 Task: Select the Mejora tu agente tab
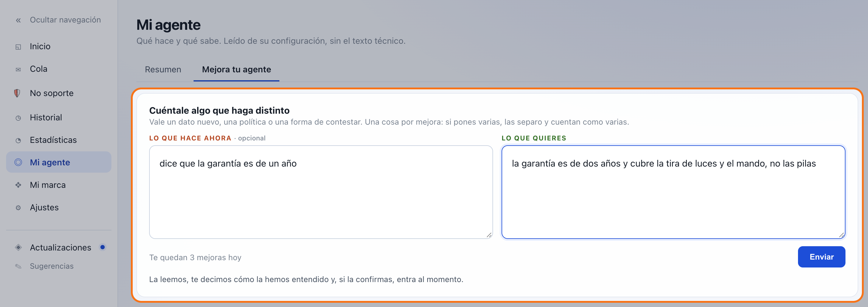(236, 69)
